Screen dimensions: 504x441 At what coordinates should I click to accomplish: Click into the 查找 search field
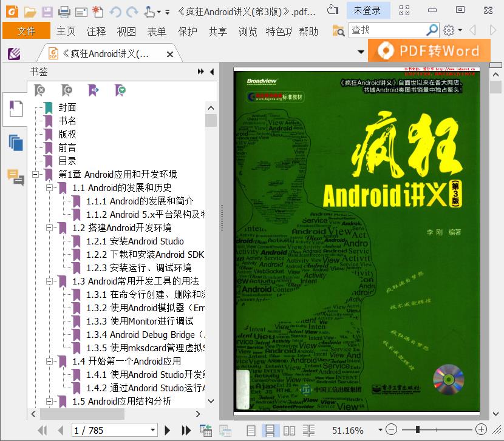(x=387, y=30)
